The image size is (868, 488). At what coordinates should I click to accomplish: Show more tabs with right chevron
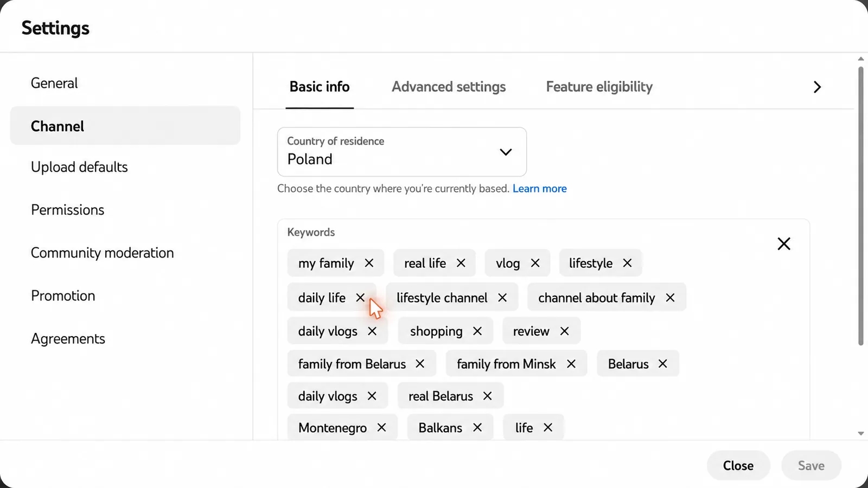tap(817, 87)
